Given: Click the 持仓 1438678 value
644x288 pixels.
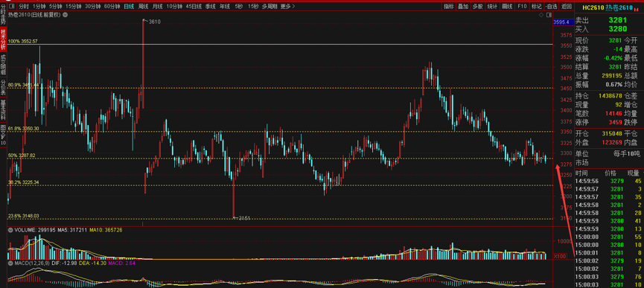Looking at the screenshot, I should coord(610,95).
